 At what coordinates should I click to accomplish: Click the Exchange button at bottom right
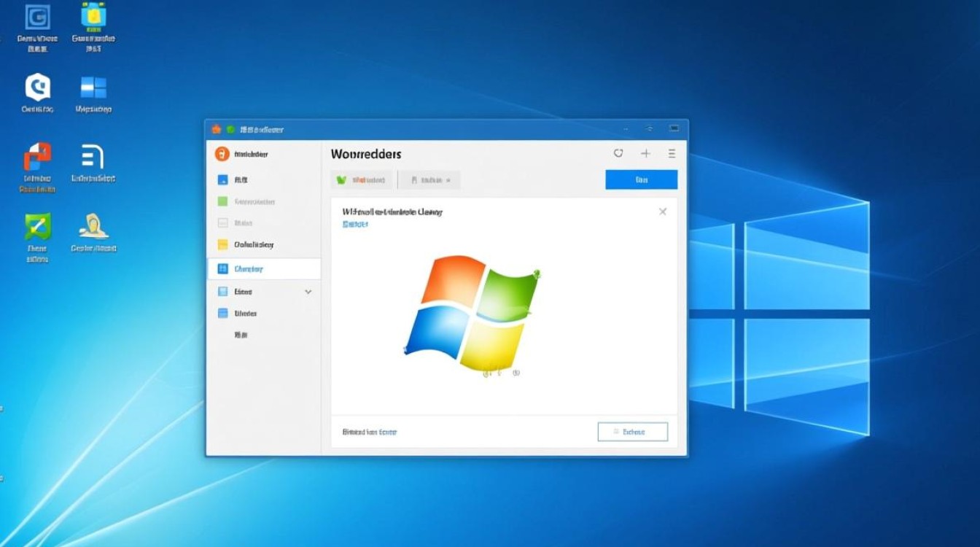click(x=633, y=431)
